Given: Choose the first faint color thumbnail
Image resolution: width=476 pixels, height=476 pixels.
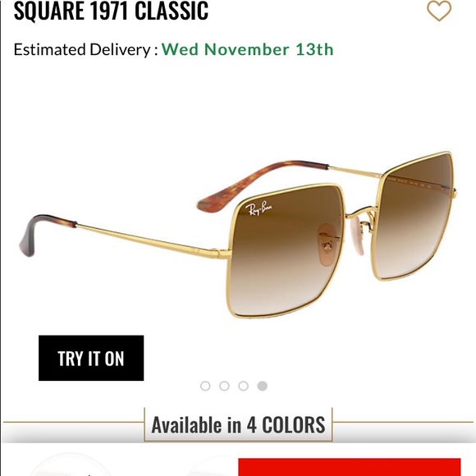Looking at the screenshot, I should coord(71,466).
